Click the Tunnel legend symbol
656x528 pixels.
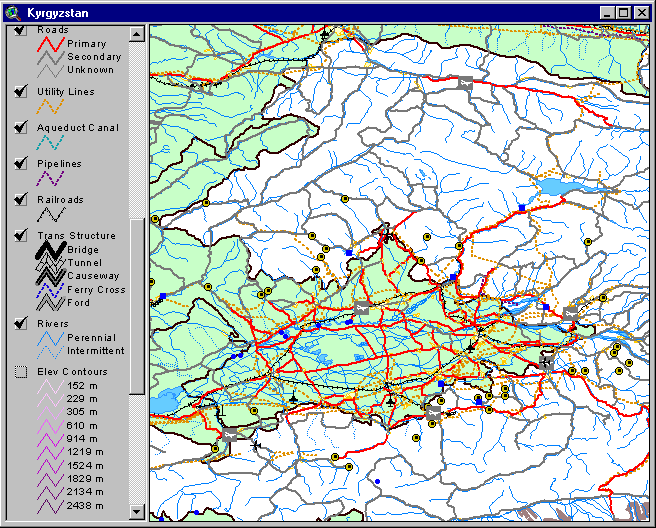click(51, 263)
